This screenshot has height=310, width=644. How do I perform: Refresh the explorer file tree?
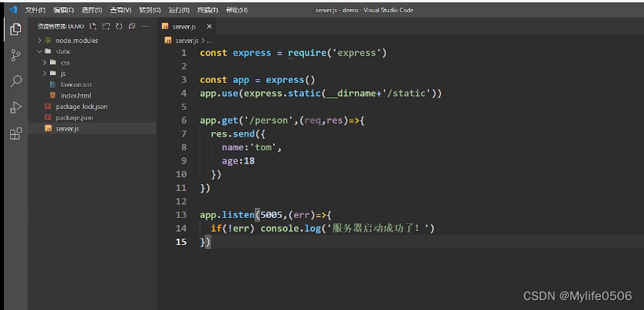click(119, 26)
